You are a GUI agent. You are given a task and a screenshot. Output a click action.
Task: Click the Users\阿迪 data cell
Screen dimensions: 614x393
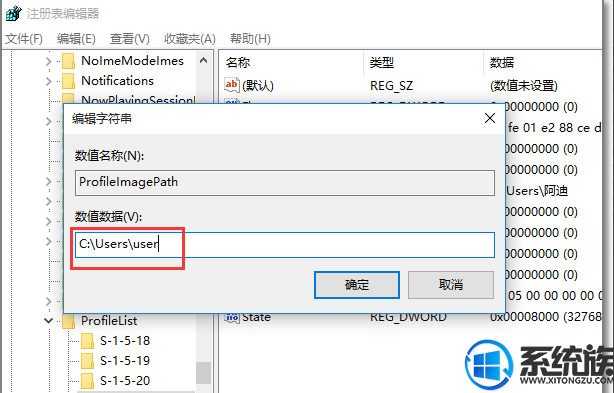point(537,191)
